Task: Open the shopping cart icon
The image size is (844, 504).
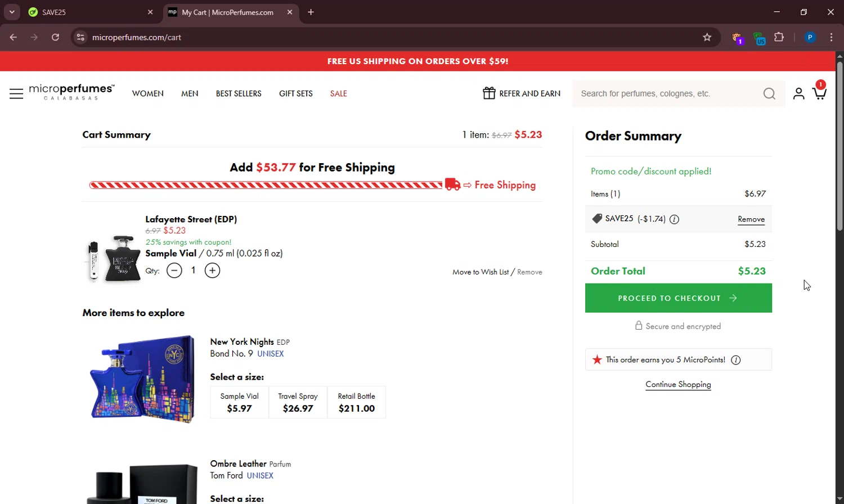Action: tap(819, 93)
